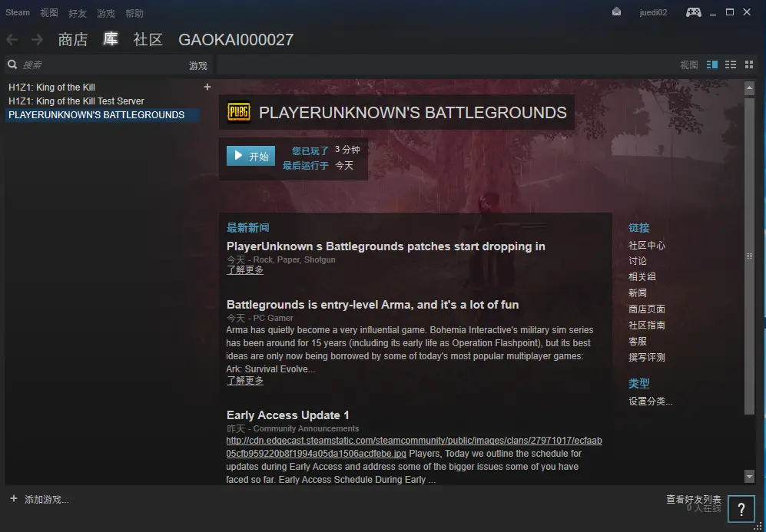Open the GAOKAI000027 profile tab

(x=236, y=39)
